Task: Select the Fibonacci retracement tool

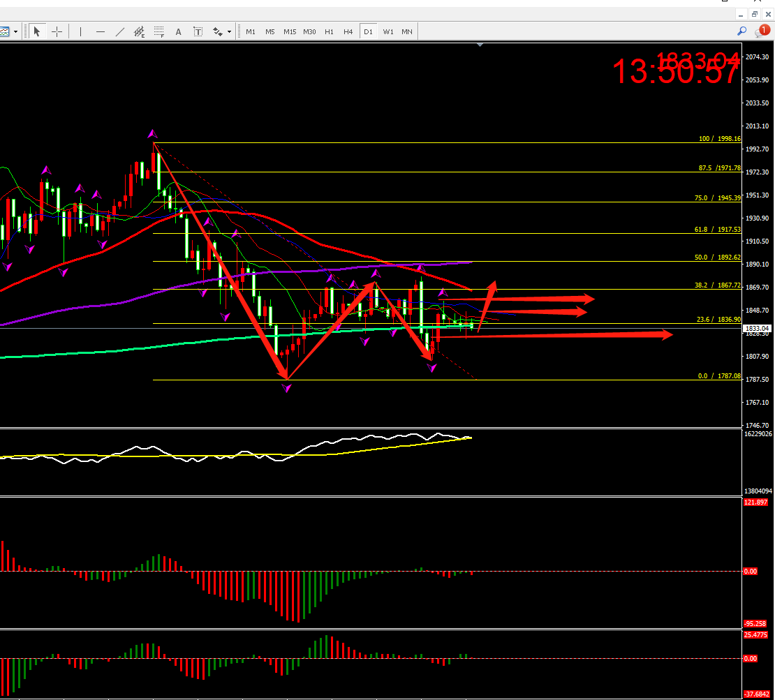Action: 158,31
